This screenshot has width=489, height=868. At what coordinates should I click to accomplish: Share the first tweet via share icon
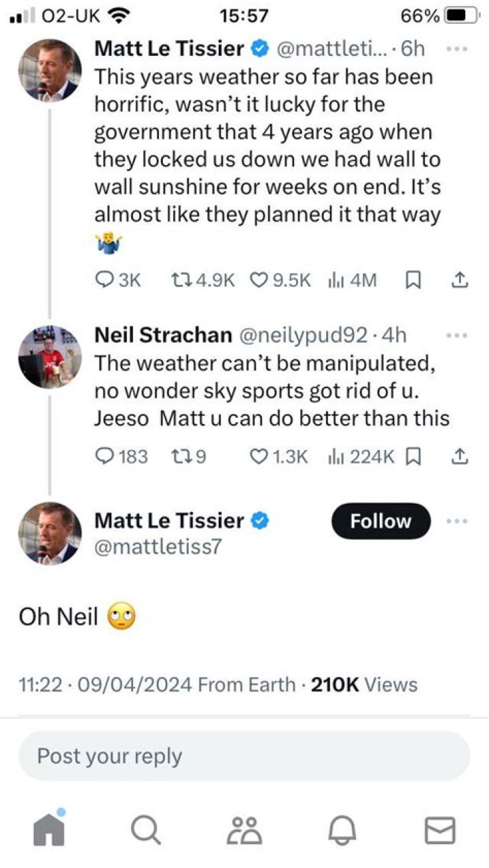tap(459, 280)
